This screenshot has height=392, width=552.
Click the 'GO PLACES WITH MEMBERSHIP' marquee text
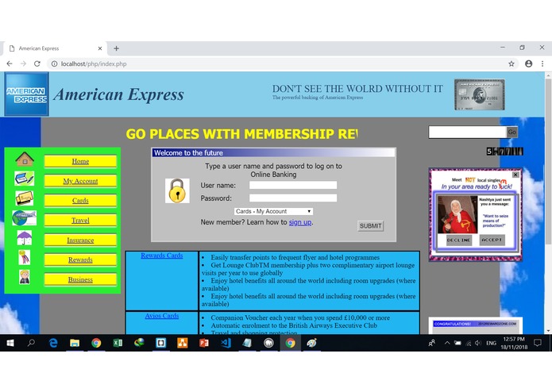pos(242,134)
